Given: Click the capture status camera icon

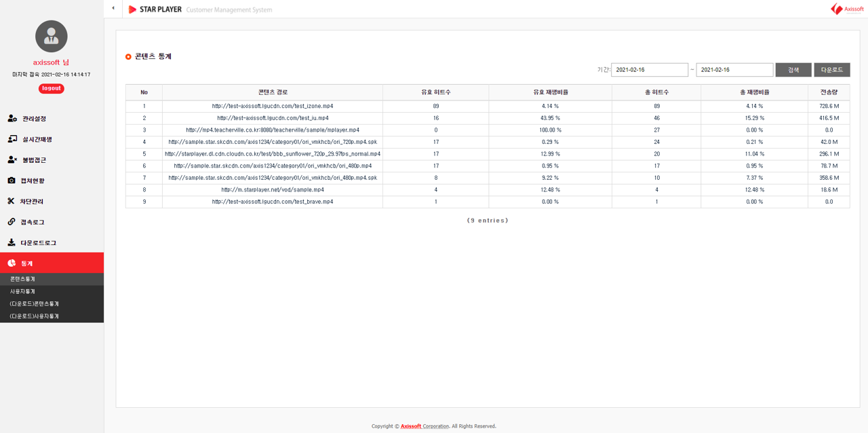Looking at the screenshot, I should click(x=12, y=181).
